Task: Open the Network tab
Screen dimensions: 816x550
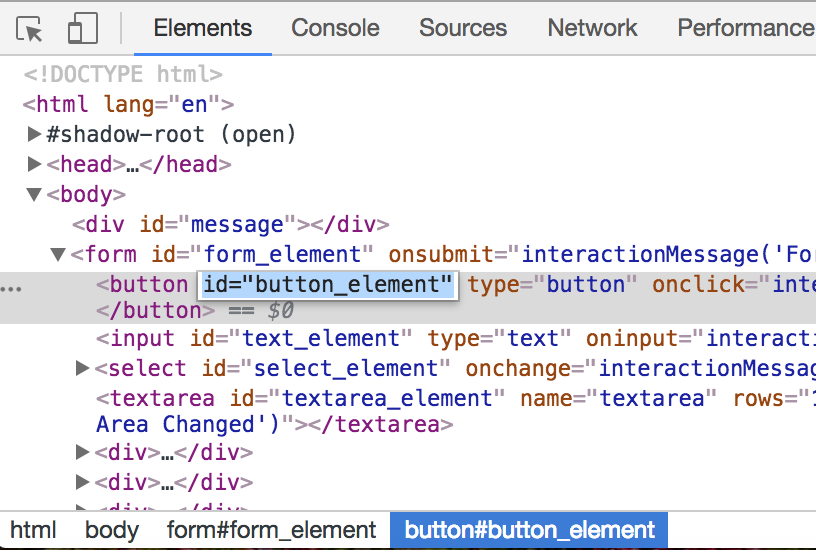Action: 592,28
